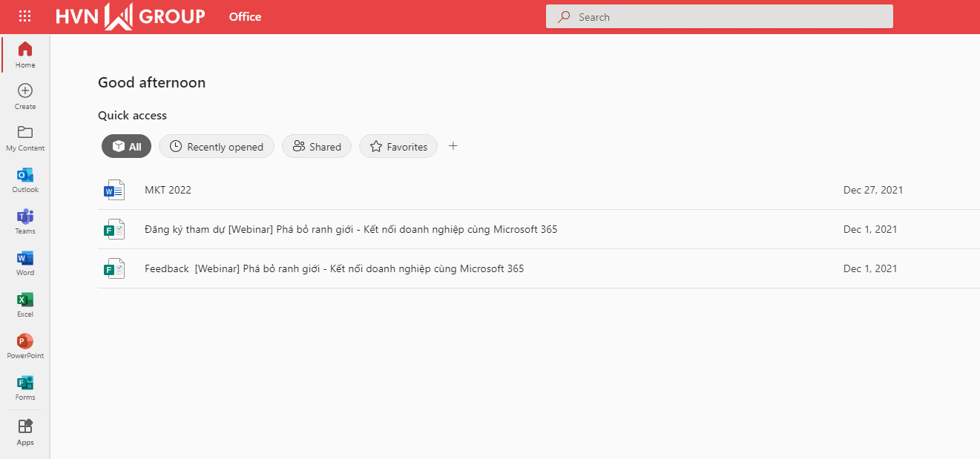Click into the Search box
This screenshot has width=980, height=459.
click(x=720, y=16)
